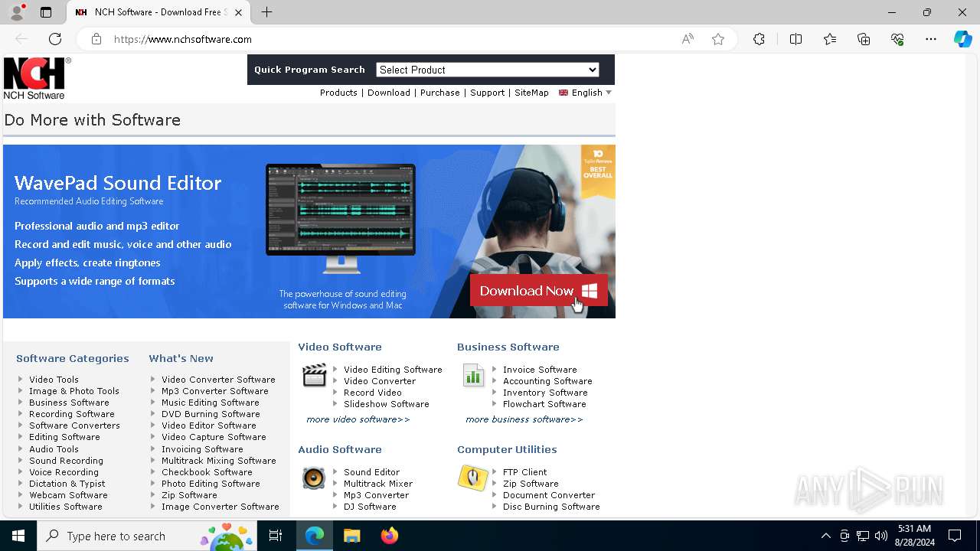Open Webcam Software category
This screenshot has width=980, height=551.
coord(68,495)
